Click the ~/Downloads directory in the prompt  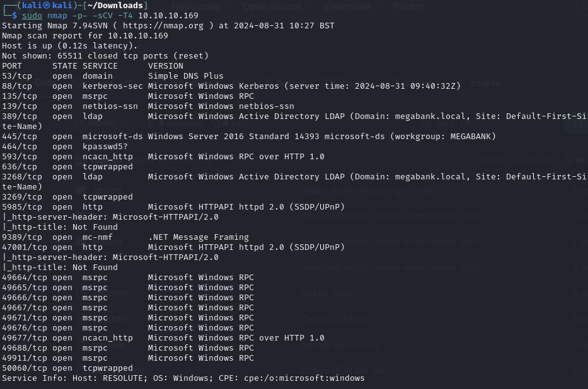pyautogui.click(x=119, y=6)
